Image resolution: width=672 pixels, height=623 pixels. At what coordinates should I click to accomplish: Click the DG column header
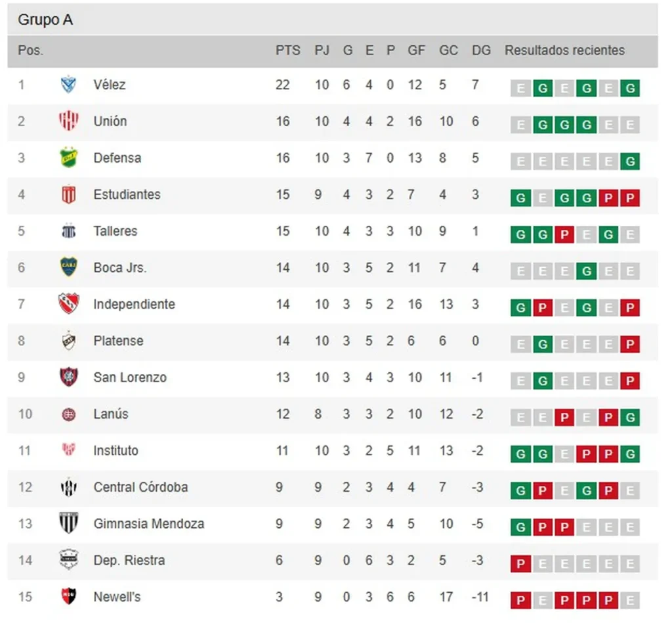coord(481,51)
